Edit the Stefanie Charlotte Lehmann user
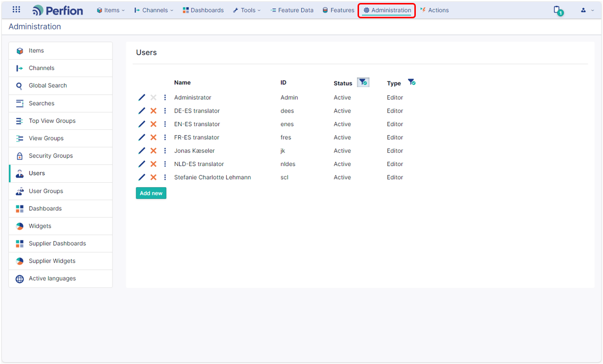The width and height of the screenshot is (603, 364). pyautogui.click(x=142, y=178)
